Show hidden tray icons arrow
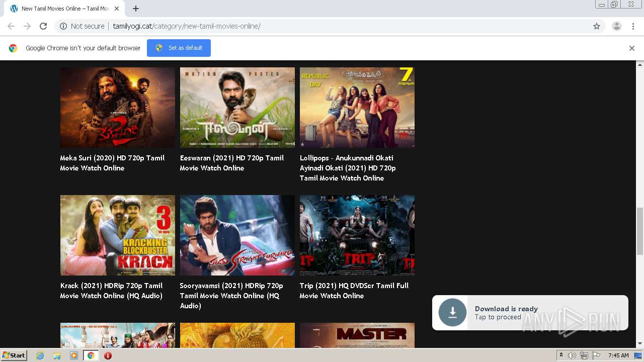The height and width of the screenshot is (362, 644). pos(561,355)
